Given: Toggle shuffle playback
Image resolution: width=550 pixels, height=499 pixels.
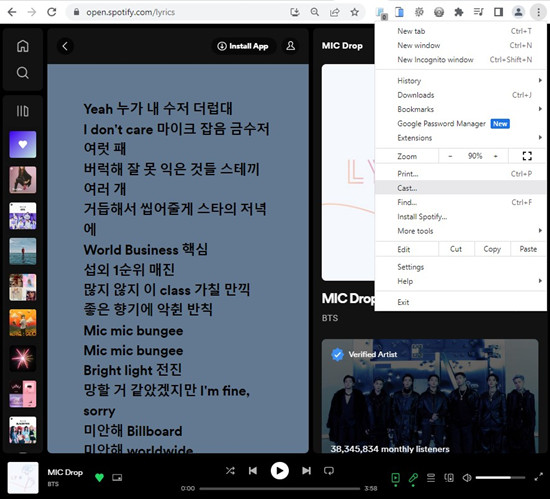Looking at the screenshot, I should coord(230,471).
